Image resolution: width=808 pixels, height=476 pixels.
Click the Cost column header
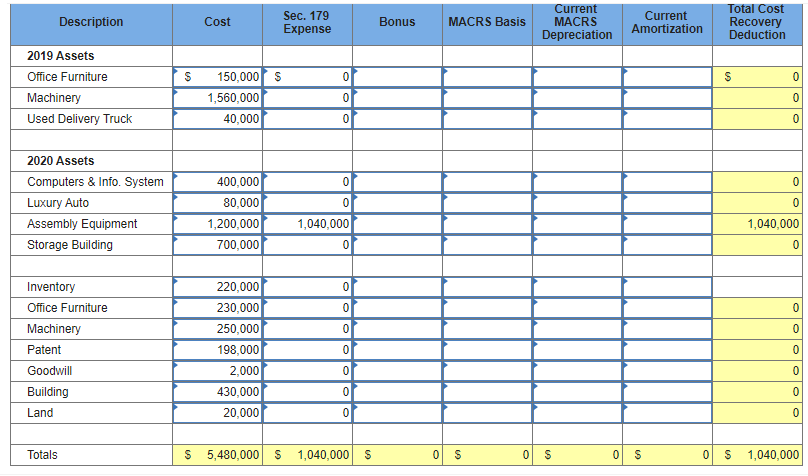[217, 22]
